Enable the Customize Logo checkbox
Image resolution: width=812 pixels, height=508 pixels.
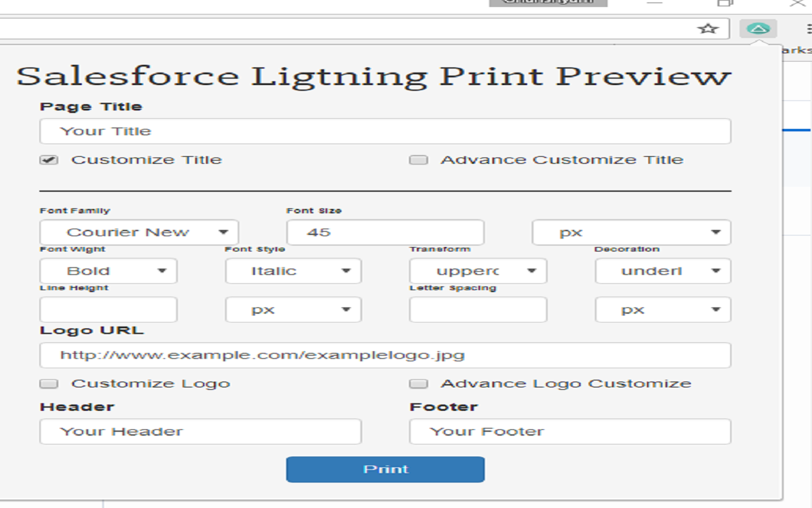[x=49, y=384]
